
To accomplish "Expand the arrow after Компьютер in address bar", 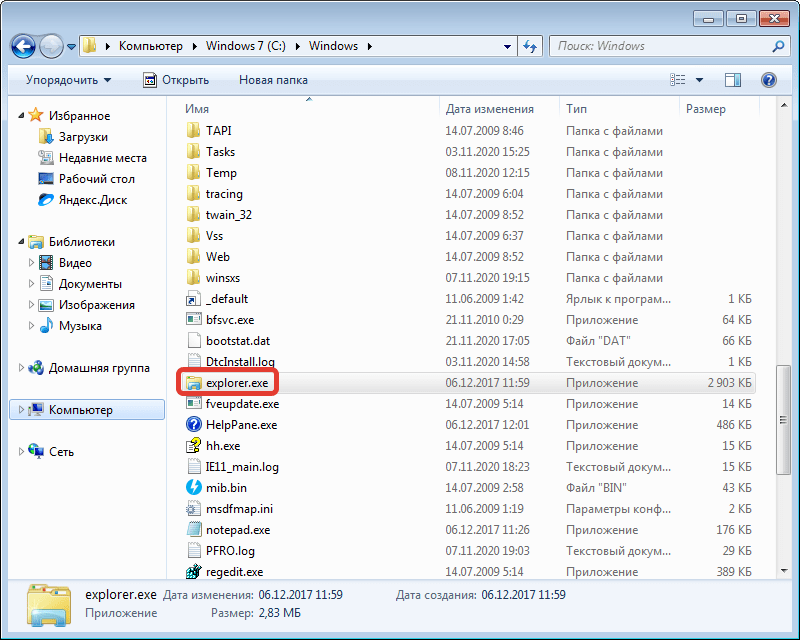I will tap(195, 46).
